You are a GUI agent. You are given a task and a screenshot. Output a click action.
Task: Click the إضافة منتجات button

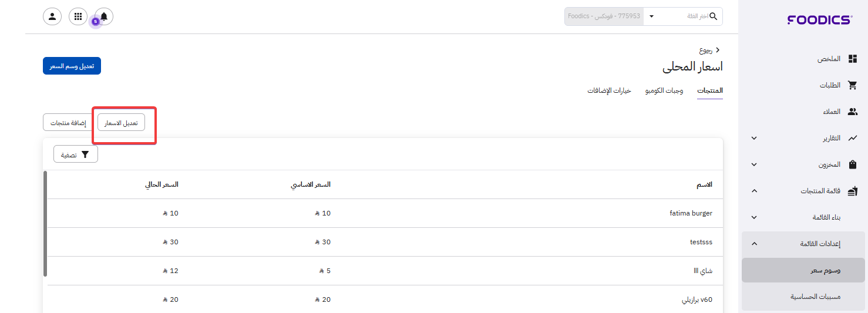pos(68,123)
